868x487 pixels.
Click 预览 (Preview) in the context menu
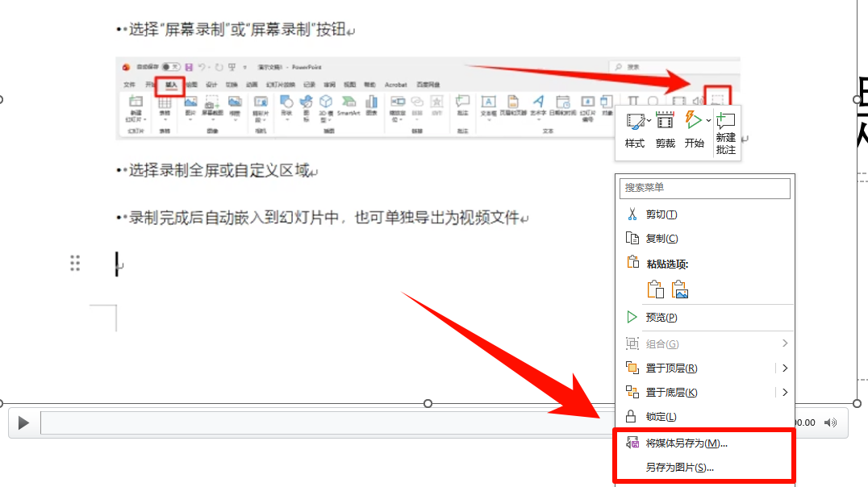661,318
